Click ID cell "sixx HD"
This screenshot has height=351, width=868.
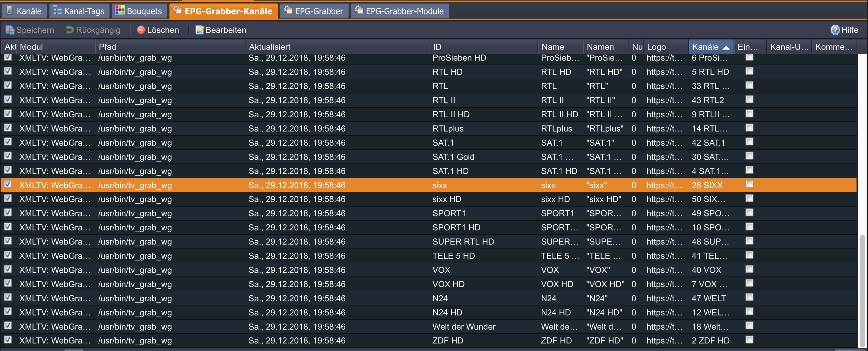point(447,199)
